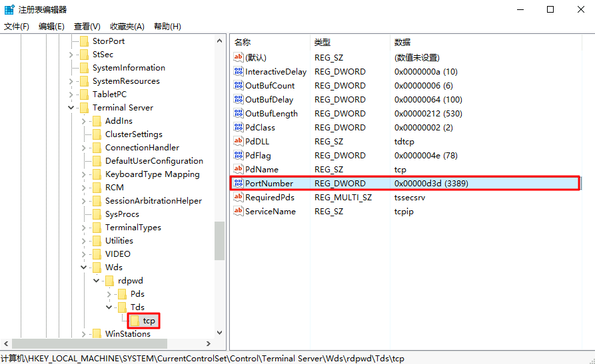Image resolution: width=595 pixels, height=364 pixels.
Task: Select the DefaultUserConfiguration key
Action: pyautogui.click(x=154, y=161)
